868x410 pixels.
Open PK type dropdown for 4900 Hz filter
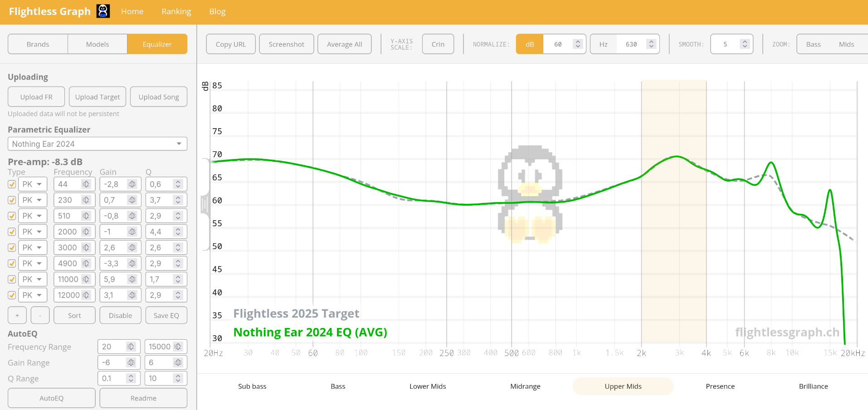point(33,264)
